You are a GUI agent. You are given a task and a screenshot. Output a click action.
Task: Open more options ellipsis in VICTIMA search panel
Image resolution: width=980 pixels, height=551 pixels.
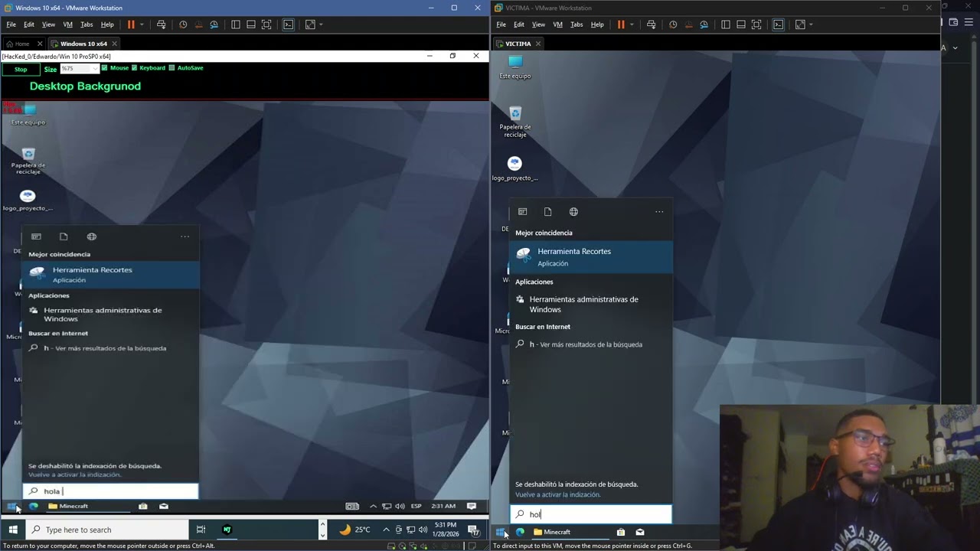click(659, 212)
